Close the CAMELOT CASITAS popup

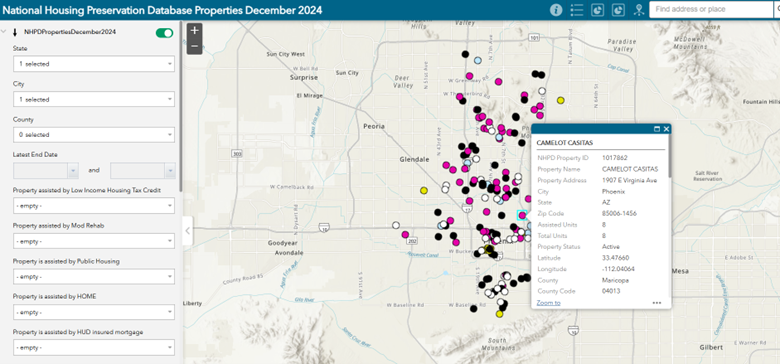point(667,129)
